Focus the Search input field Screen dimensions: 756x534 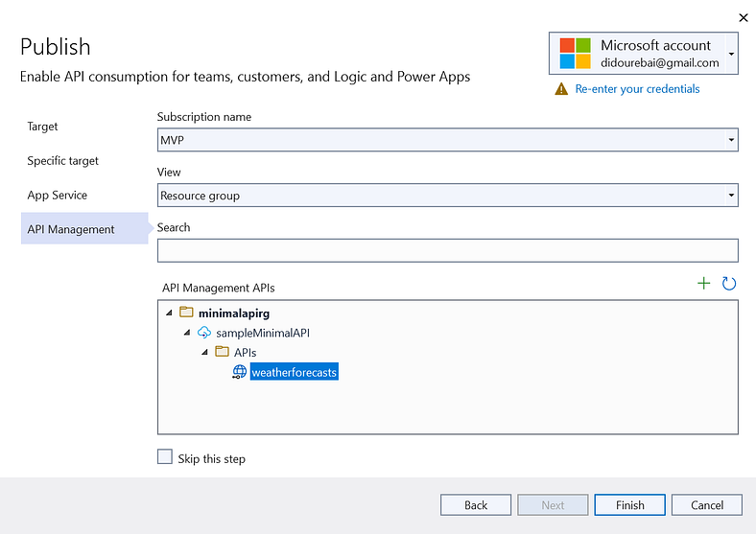pos(447,250)
